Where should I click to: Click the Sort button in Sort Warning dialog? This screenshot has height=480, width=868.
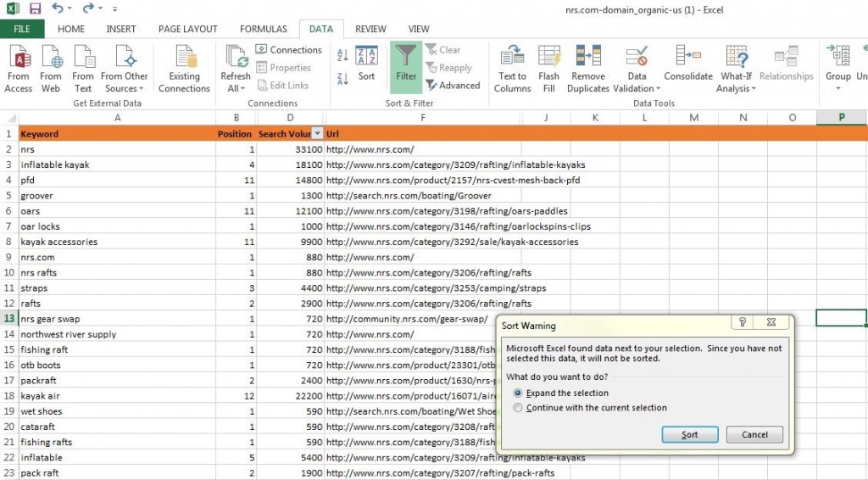pyautogui.click(x=690, y=434)
